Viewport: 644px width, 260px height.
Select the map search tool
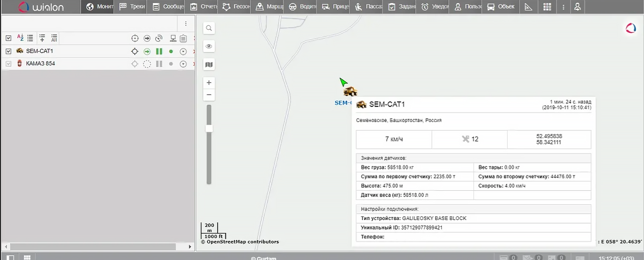(209, 28)
